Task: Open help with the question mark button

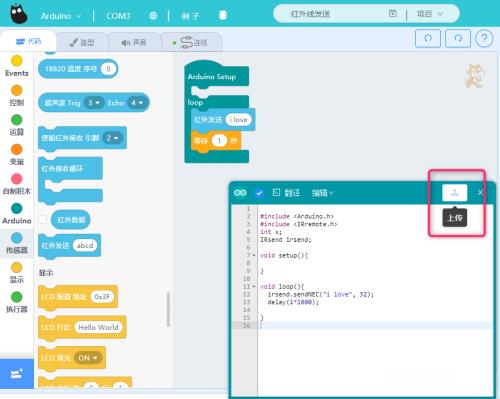Action: tap(484, 39)
